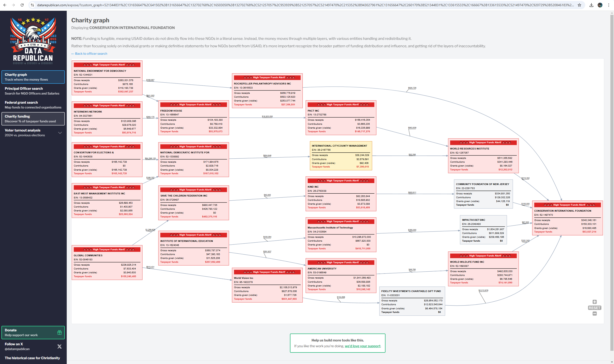Click the gift icon on Donate
This screenshot has width=614, height=364.
click(59, 333)
